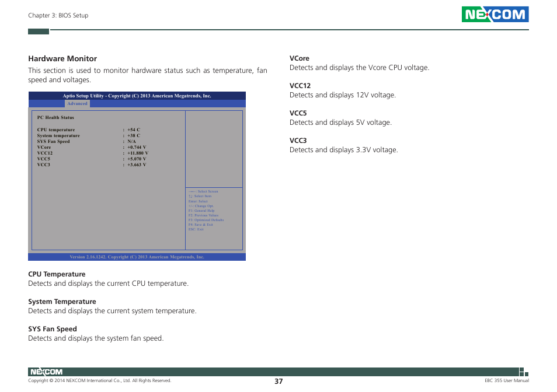Image resolution: width=557 pixels, height=392 pixels.
Task: Click the 'F3: Optimized Defaults' line
Action: click(x=206, y=220)
